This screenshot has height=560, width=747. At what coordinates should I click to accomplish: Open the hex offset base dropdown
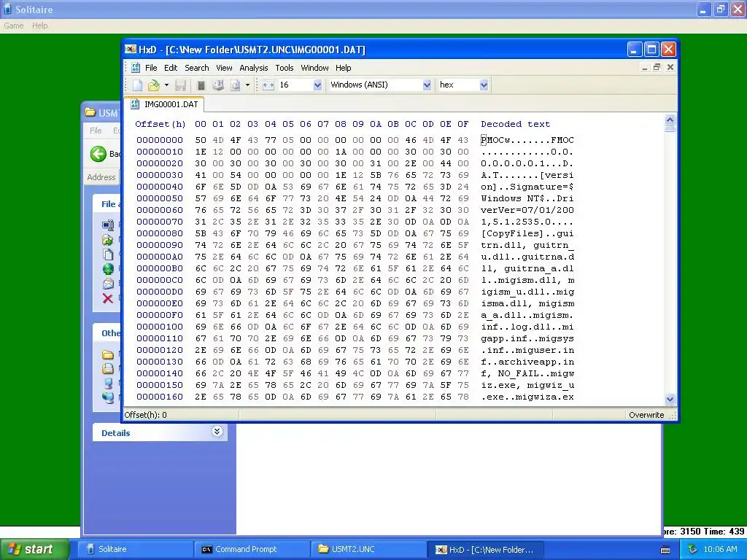pos(484,85)
